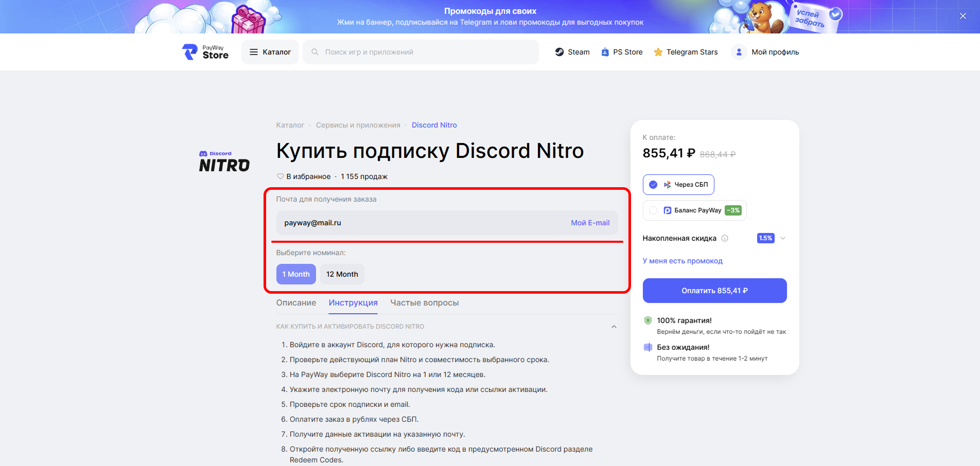Open the PS Store bag icon
Screen dimensions: 980x466
(x=605, y=52)
